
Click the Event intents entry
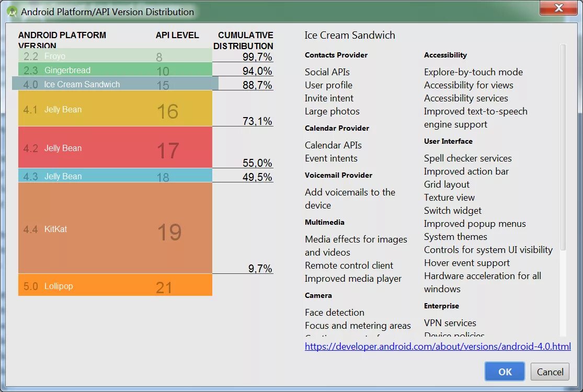click(331, 158)
